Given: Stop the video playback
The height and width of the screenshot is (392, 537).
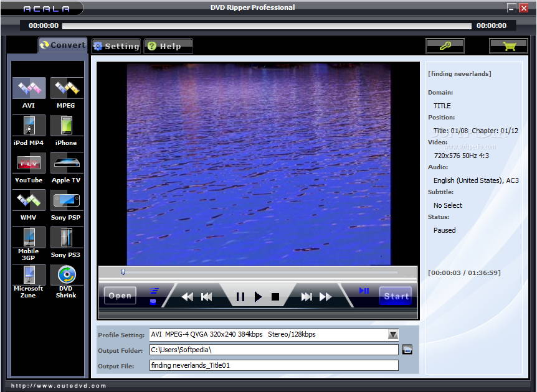Looking at the screenshot, I should 275,297.
